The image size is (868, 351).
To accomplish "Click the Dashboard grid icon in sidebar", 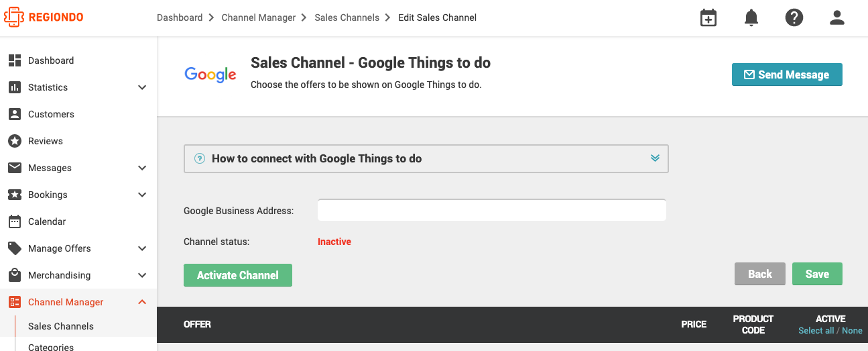I will click(x=15, y=60).
